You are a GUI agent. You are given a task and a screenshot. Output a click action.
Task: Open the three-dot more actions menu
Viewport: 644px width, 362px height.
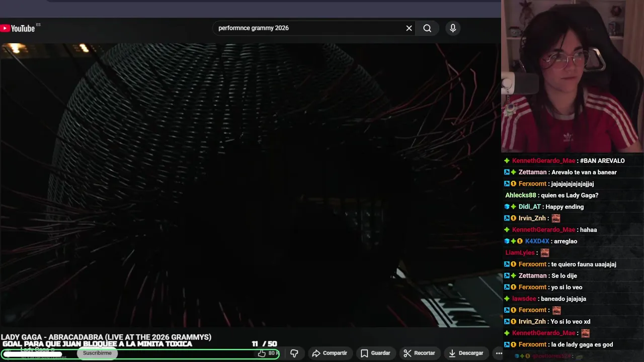(499, 353)
